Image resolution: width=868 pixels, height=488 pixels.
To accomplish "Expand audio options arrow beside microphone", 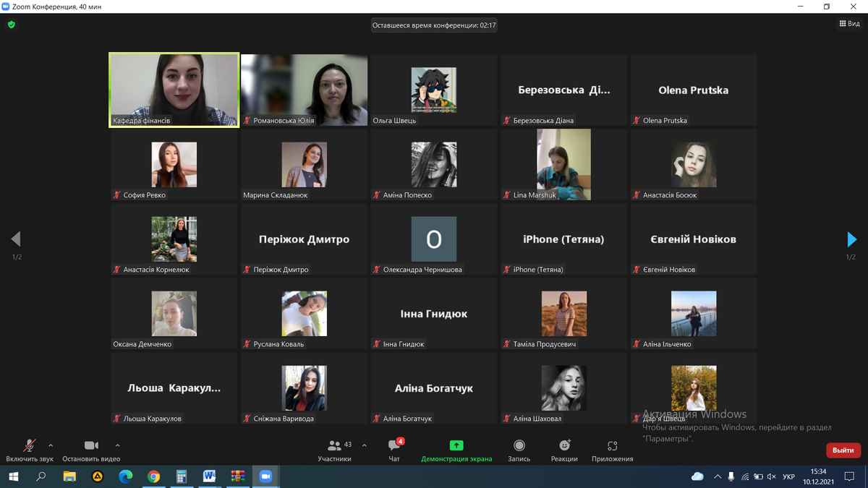I will 51,445.
